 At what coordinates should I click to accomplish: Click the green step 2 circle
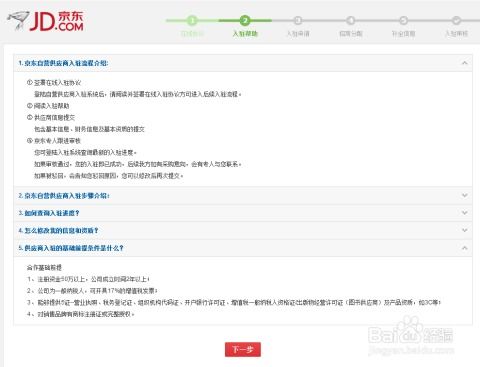point(245,21)
